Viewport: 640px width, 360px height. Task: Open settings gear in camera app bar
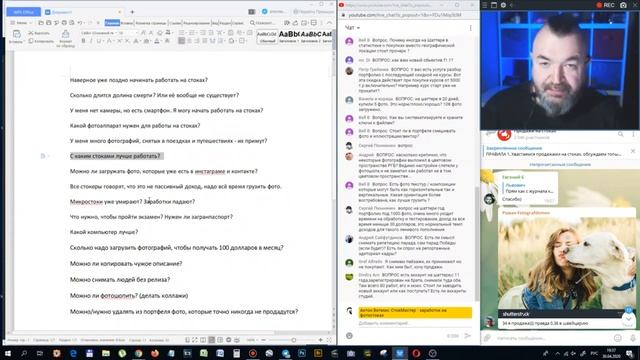click(503, 5)
